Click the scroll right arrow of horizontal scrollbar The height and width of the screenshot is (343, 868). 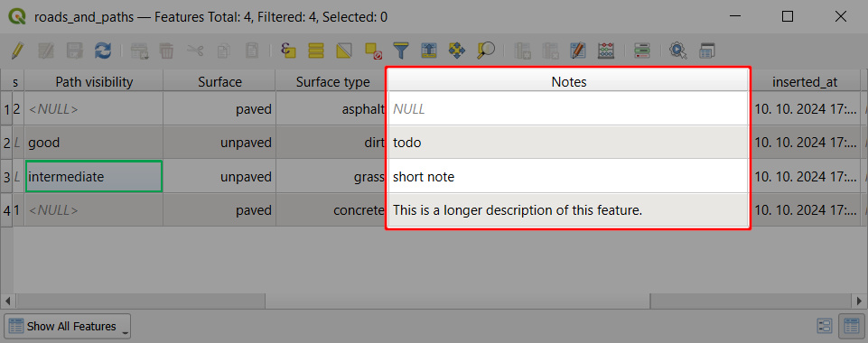pyautogui.click(x=860, y=301)
